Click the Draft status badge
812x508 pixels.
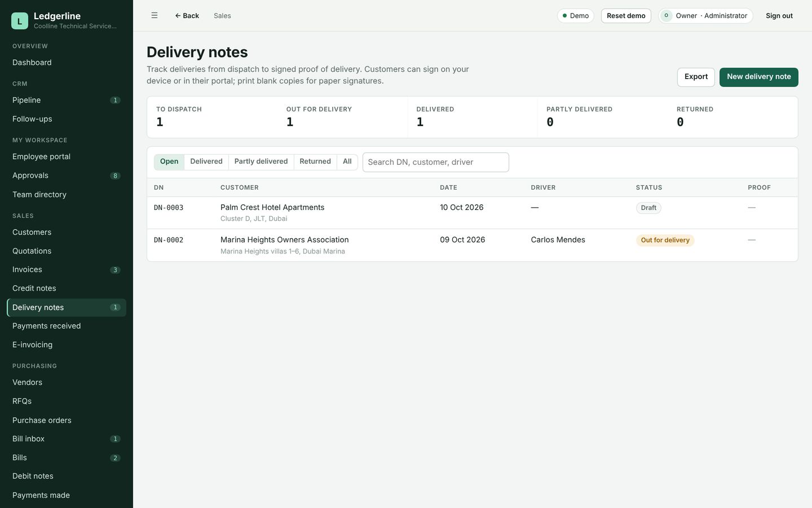(x=648, y=208)
